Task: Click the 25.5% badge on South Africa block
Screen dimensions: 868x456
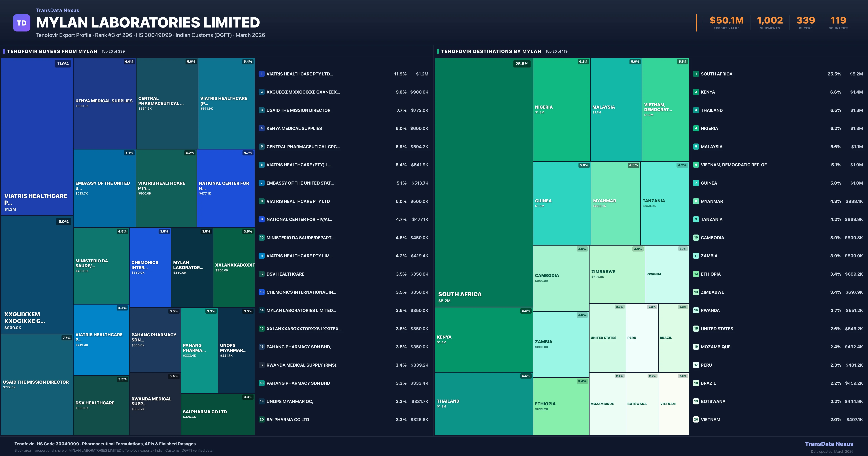Action: pyautogui.click(x=522, y=64)
